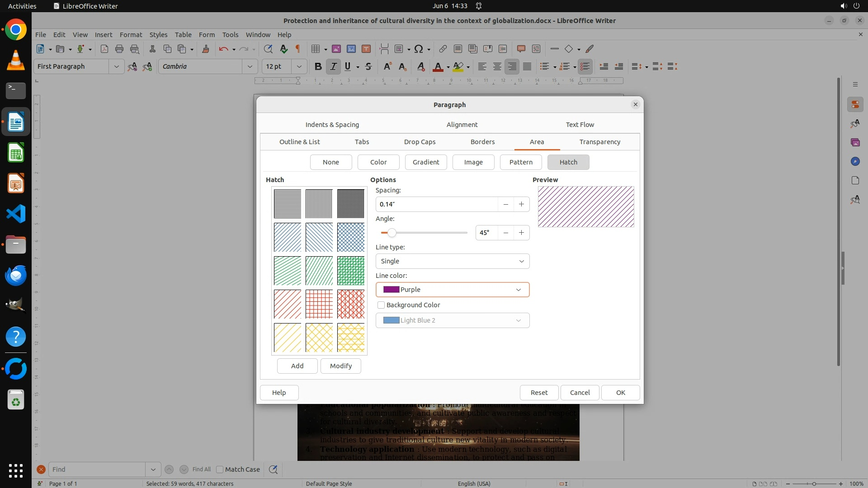868x488 pixels.
Task: Select the red crossed hatch thumbnail
Action: [x=319, y=304]
